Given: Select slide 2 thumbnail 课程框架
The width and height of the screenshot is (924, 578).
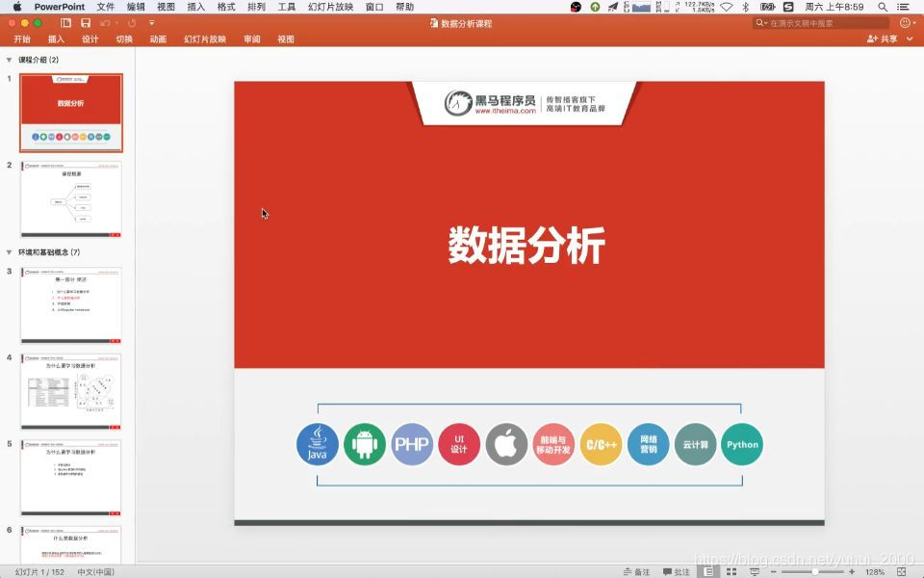Looking at the screenshot, I should click(x=70, y=198).
